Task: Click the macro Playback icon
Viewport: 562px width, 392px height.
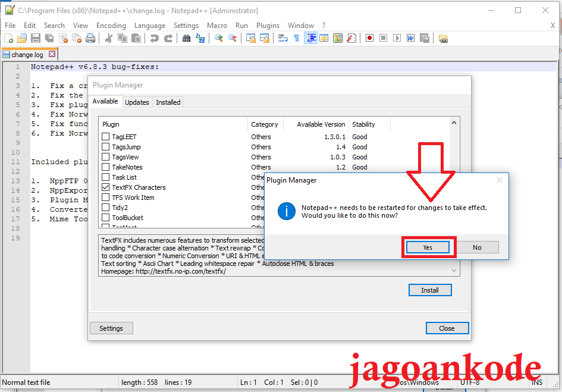Action: click(x=397, y=38)
